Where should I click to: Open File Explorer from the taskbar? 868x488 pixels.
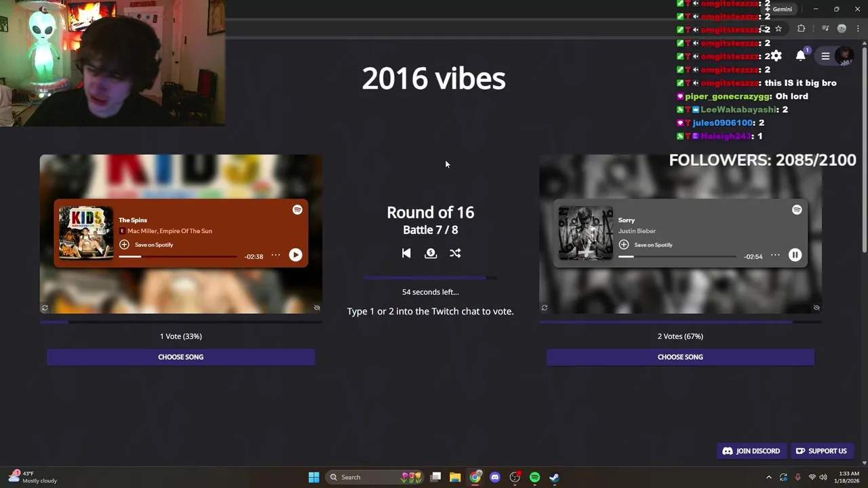click(455, 477)
